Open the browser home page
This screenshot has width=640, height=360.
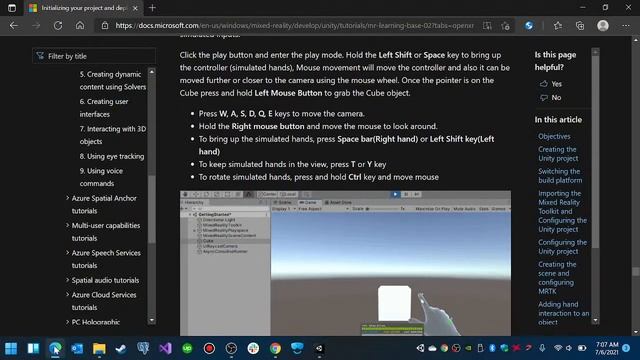tap(80, 25)
